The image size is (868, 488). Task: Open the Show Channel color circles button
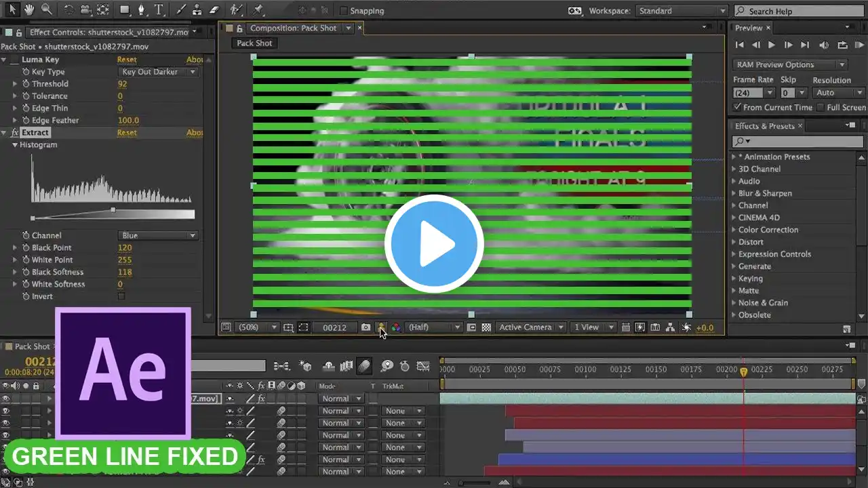click(397, 327)
